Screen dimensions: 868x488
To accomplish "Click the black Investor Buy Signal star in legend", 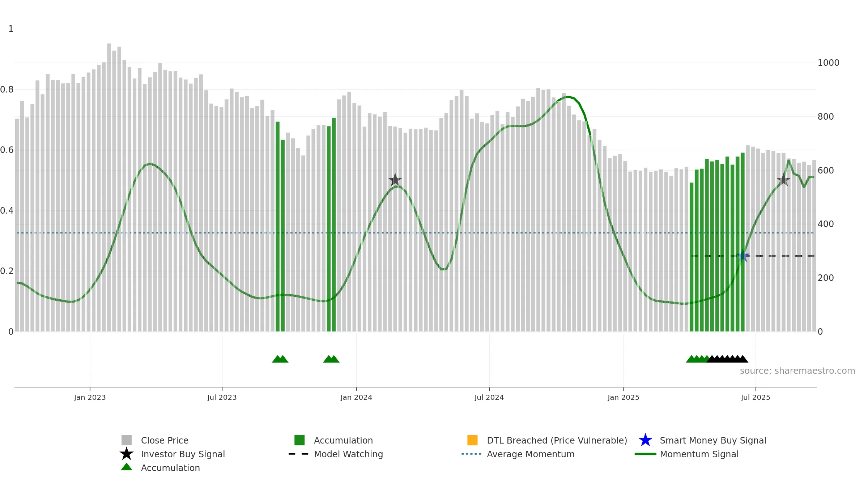I will 127,454.
